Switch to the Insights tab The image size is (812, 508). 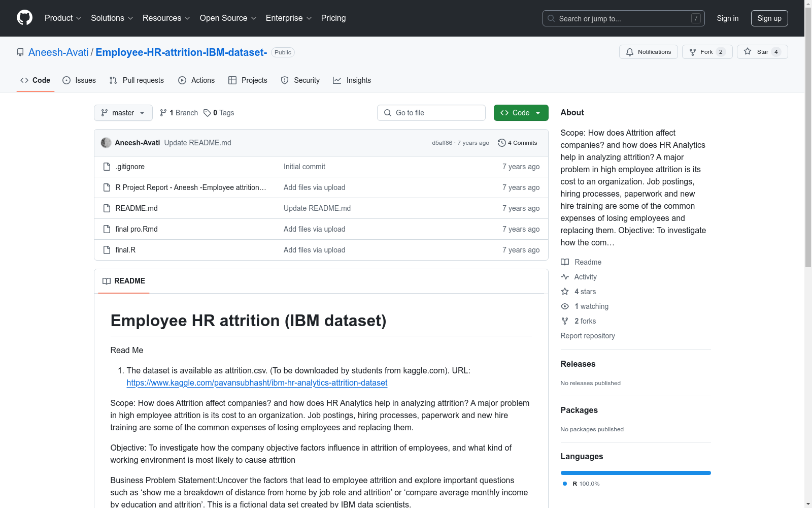(352, 80)
